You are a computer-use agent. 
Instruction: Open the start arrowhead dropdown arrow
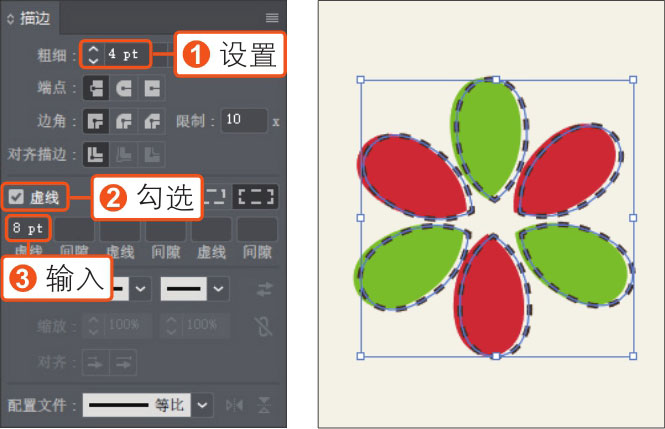point(140,289)
